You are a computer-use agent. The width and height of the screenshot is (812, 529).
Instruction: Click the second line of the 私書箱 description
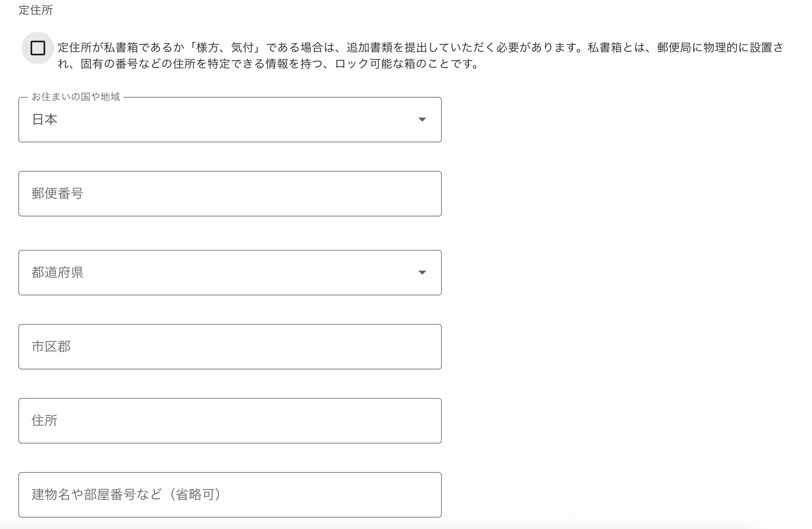point(269,64)
